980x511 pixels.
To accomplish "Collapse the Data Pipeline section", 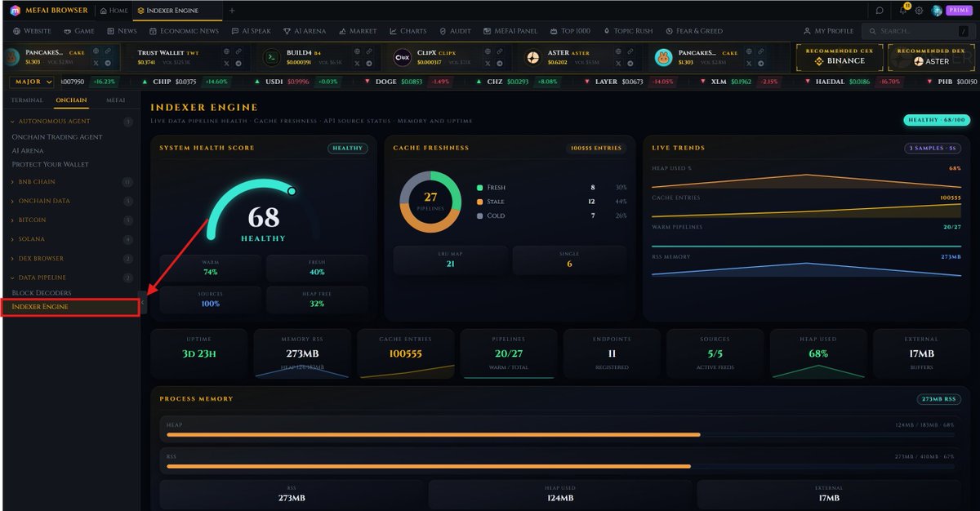I will coord(70,278).
